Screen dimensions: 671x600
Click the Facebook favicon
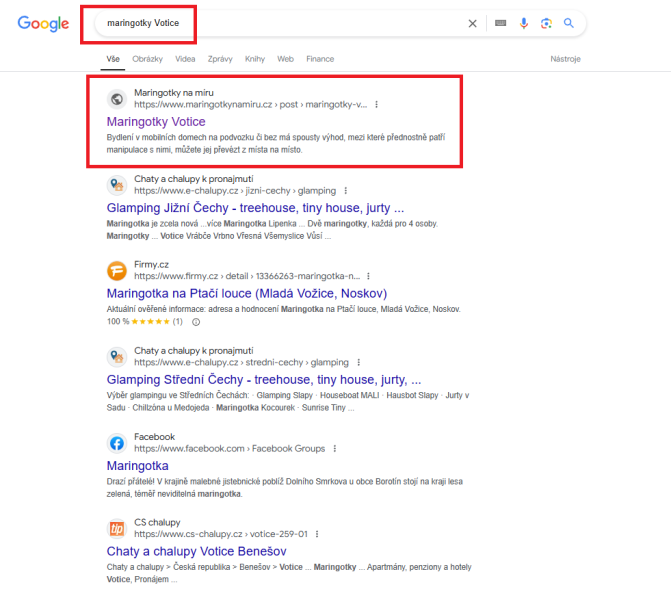(x=117, y=443)
